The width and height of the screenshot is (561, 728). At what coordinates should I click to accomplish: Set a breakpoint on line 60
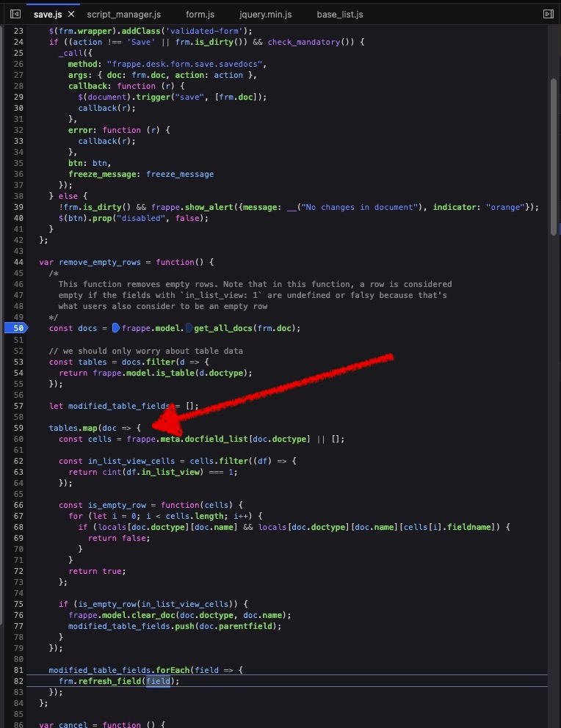point(18,439)
